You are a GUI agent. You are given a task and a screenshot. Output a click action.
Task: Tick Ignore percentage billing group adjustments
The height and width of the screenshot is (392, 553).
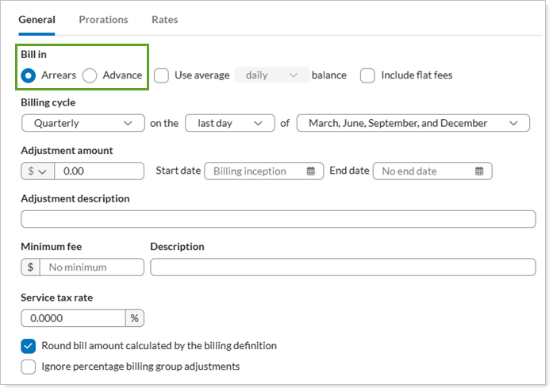point(29,367)
